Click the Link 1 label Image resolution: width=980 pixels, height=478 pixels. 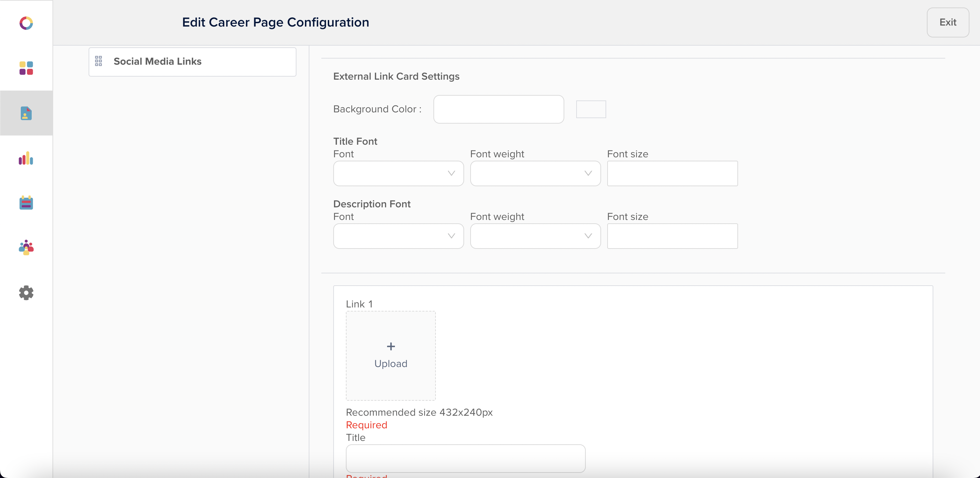tap(359, 304)
